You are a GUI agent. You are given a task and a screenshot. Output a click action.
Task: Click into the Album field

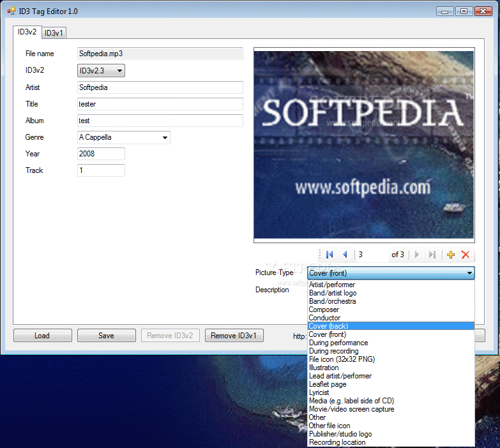[x=160, y=121]
